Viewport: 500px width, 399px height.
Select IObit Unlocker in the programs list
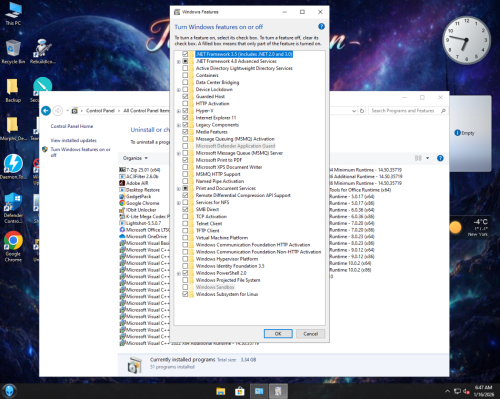pyautogui.click(x=141, y=210)
